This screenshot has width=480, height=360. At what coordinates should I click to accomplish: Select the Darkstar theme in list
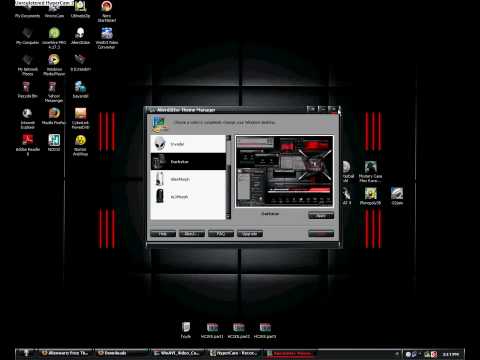pos(188,162)
